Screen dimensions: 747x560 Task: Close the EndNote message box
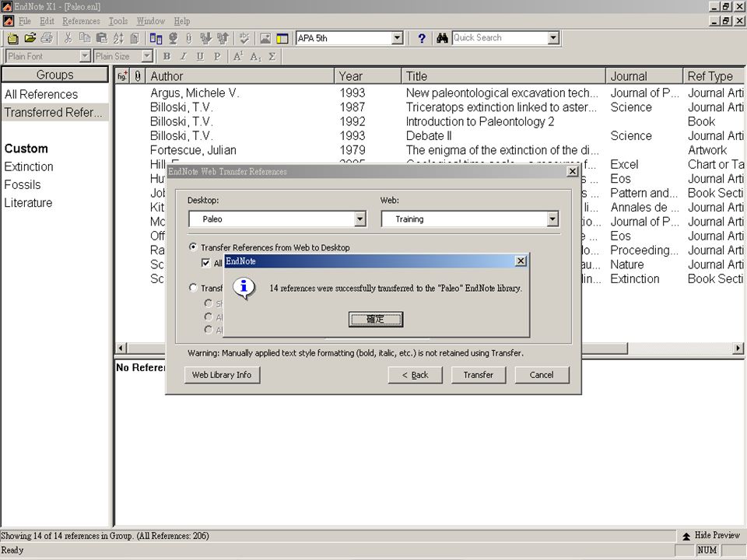521,261
